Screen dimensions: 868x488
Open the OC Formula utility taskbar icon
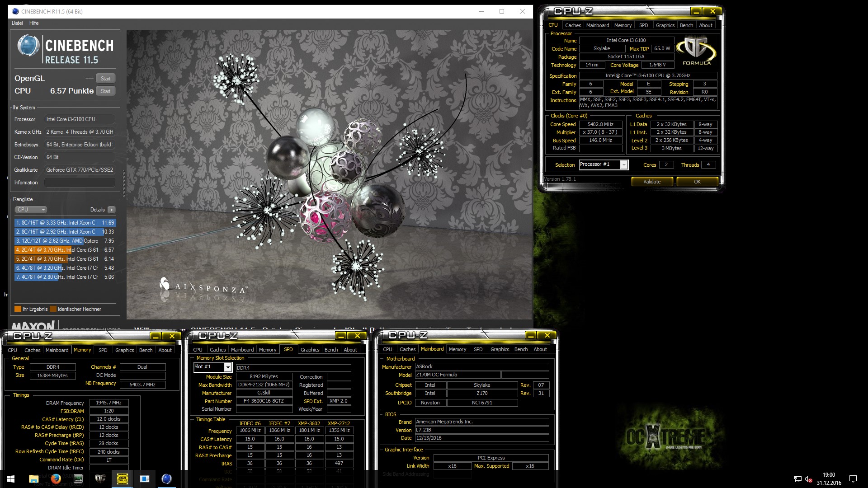tap(100, 479)
